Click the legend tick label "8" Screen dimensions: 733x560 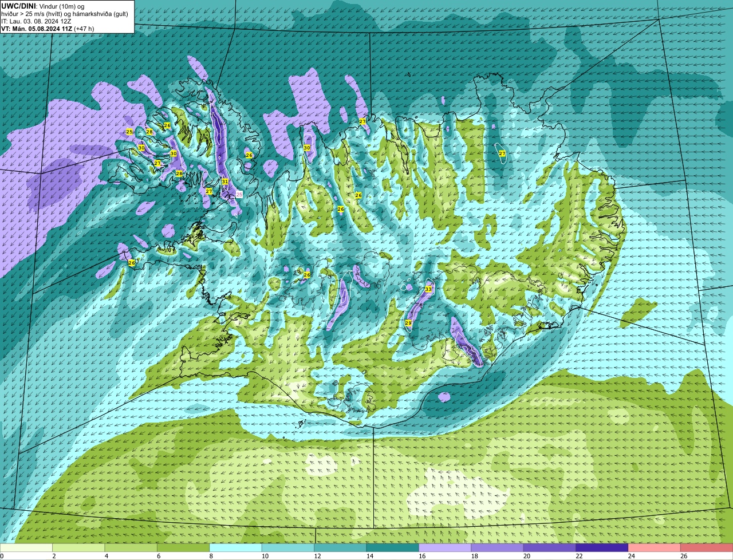(x=211, y=556)
